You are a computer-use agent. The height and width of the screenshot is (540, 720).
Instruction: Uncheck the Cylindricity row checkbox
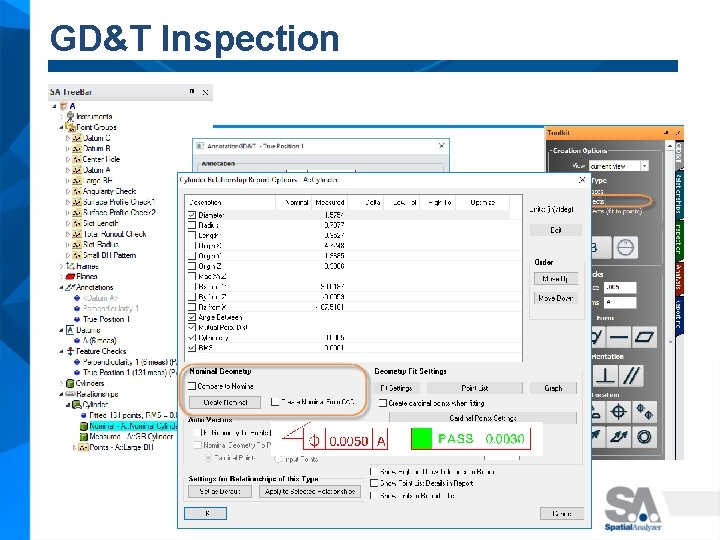pyautogui.click(x=192, y=338)
